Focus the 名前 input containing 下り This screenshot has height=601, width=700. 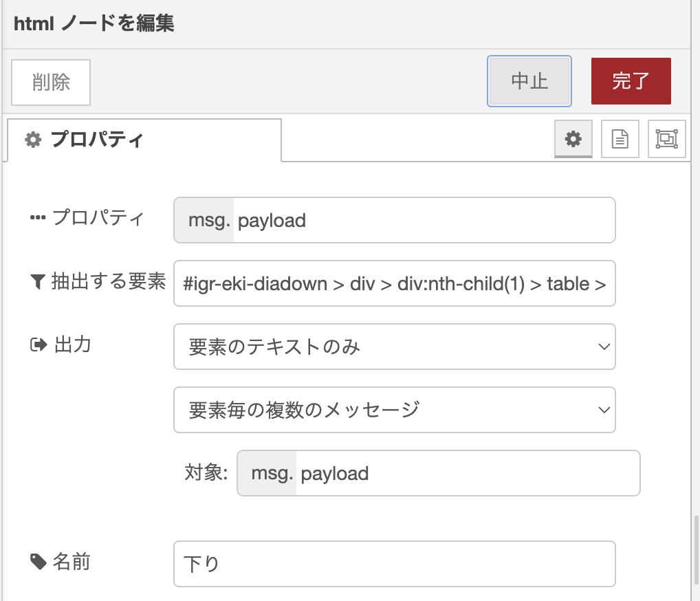click(395, 564)
